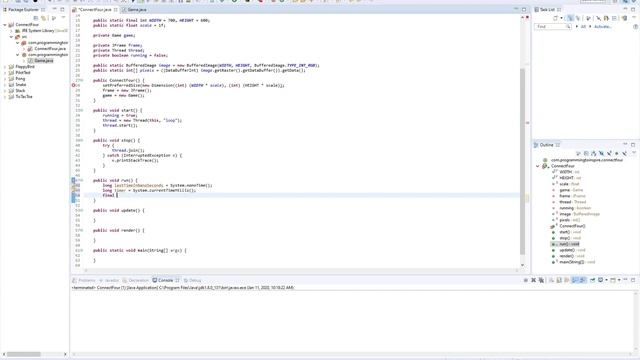Collapse the first com.programmingtoinspire package
Screen dimensions: 640x360
pyautogui.click(x=18, y=43)
